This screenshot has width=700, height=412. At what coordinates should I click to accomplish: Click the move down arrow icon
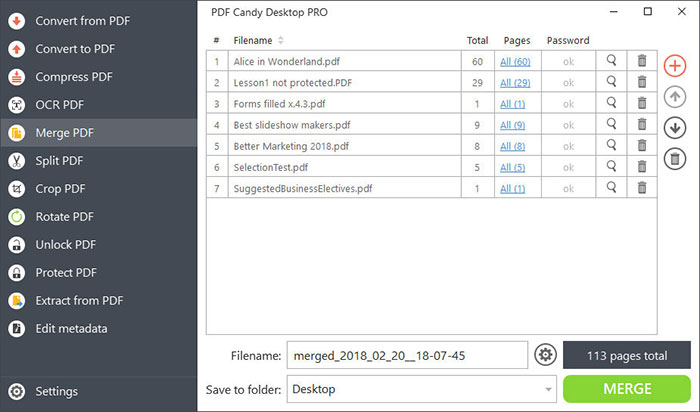(x=675, y=128)
